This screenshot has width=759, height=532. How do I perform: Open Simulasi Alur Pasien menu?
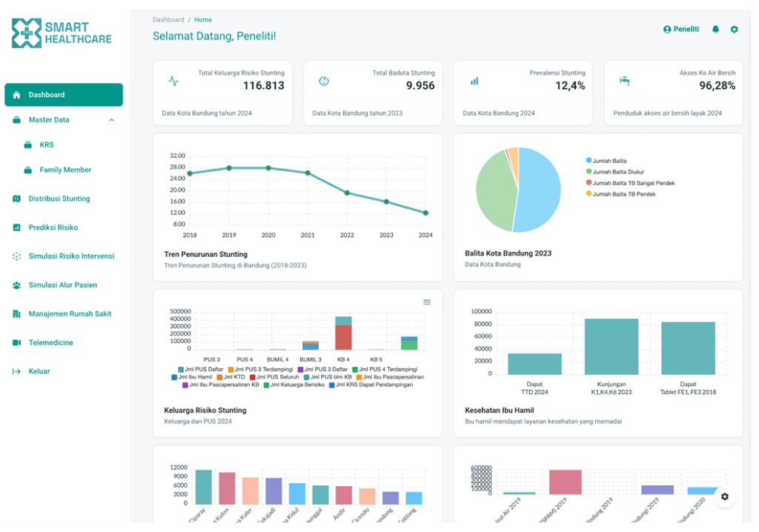[x=62, y=285]
